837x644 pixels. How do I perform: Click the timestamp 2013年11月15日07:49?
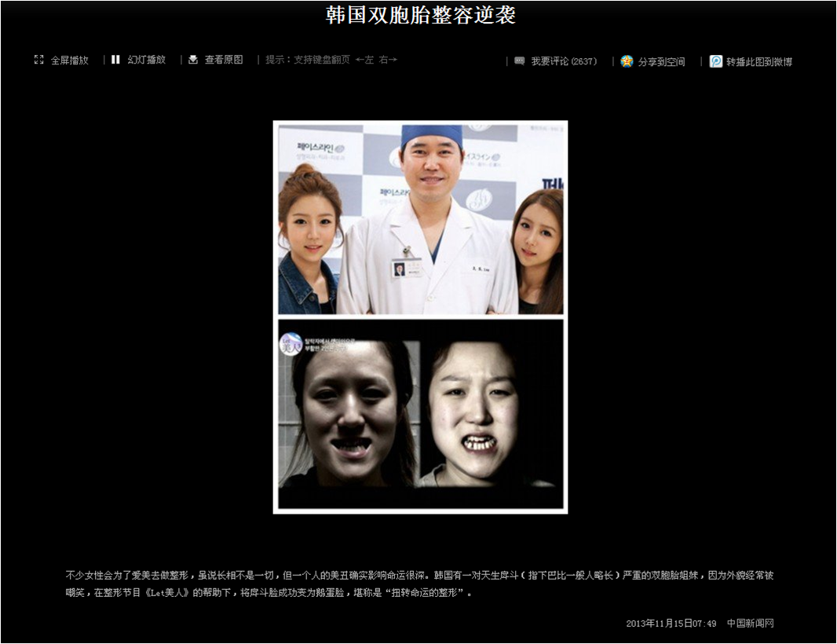pos(671,623)
